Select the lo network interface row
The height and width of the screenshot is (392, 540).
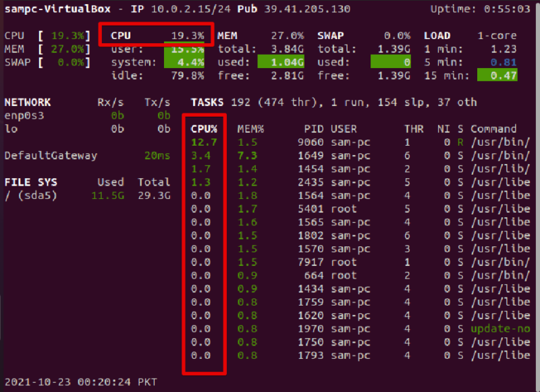(x=11, y=129)
